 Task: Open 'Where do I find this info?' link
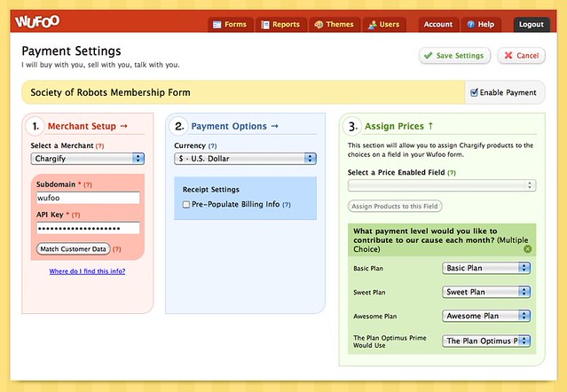87,271
